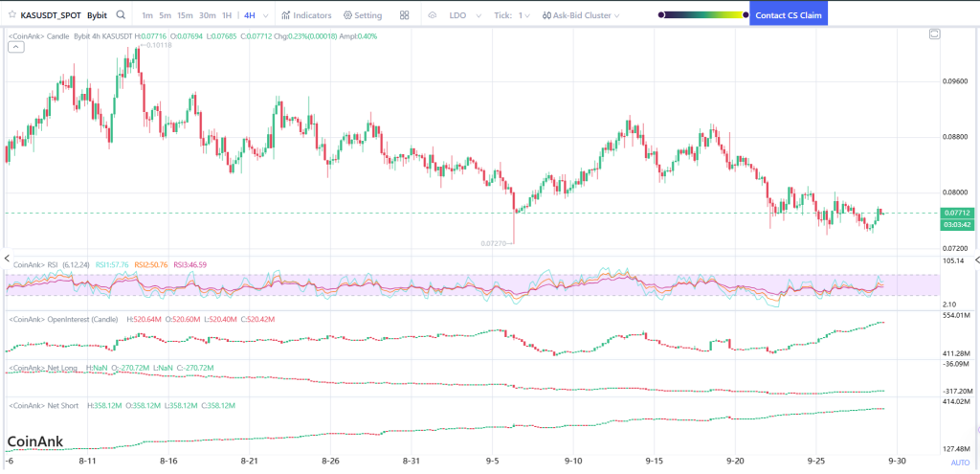The image size is (980, 474).
Task: Click the eye icon beside LDO
Action: (x=433, y=15)
